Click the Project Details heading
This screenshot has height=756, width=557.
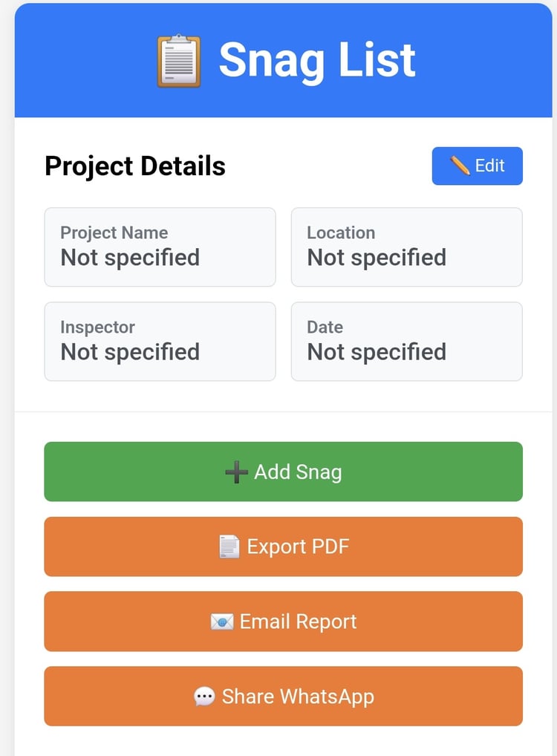[135, 166]
